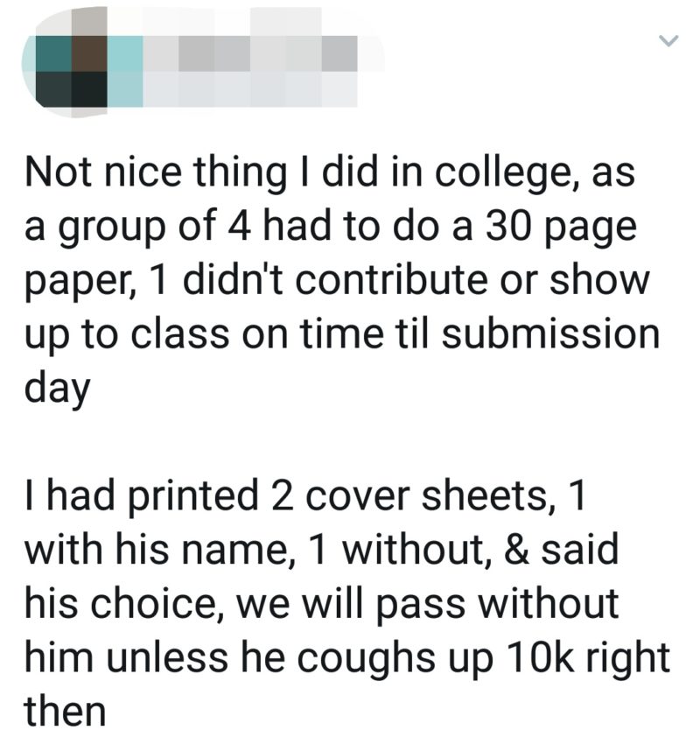Select the word "unless" in the tweet
The width and height of the screenshot is (700, 744).
tap(167, 657)
